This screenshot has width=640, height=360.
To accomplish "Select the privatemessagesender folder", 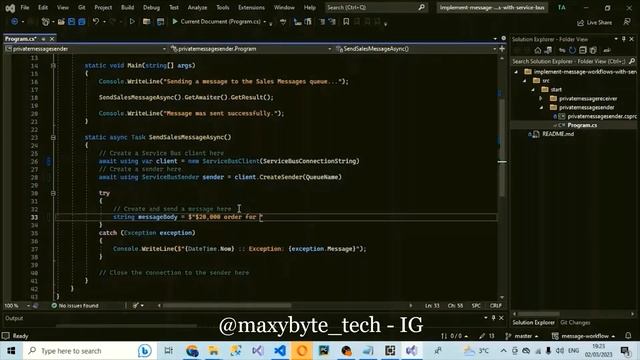I will [586, 107].
